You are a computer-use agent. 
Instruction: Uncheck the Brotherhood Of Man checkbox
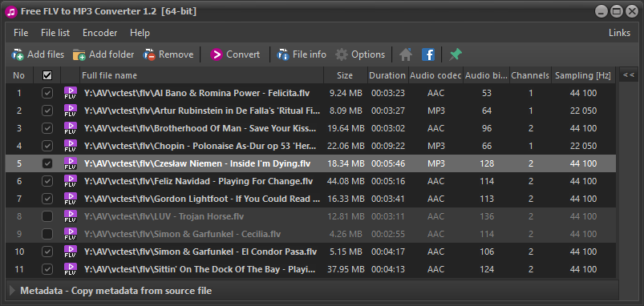point(47,128)
